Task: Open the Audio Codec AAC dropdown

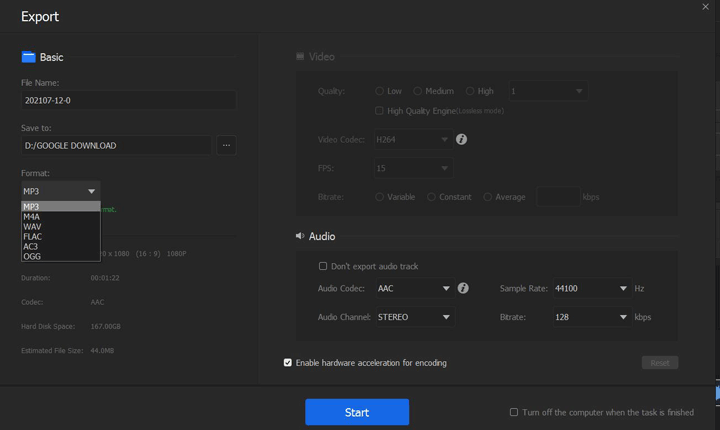Action: coord(414,288)
